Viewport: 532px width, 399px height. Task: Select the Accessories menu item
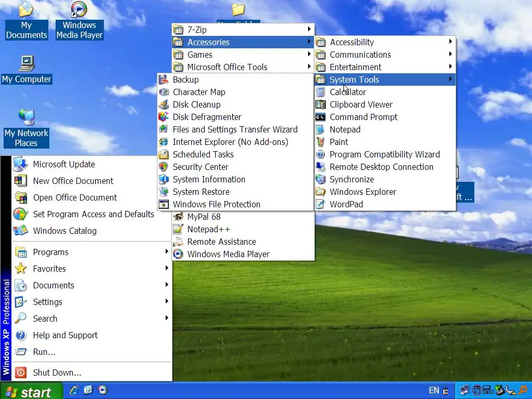243,43
